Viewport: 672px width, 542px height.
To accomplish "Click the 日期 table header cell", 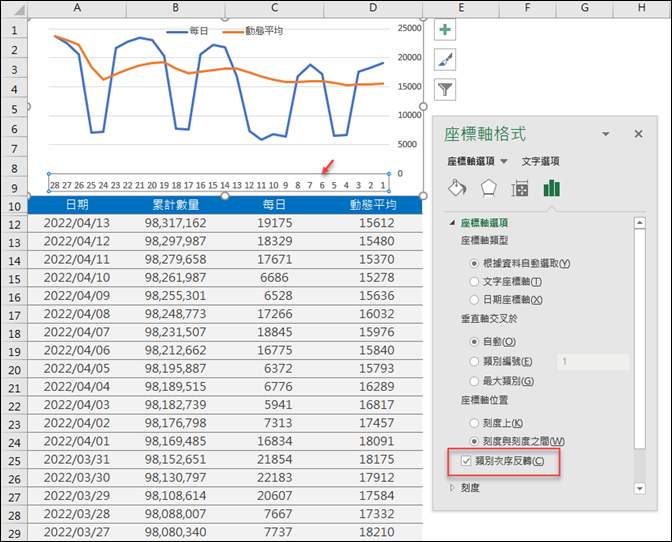I will (x=77, y=205).
